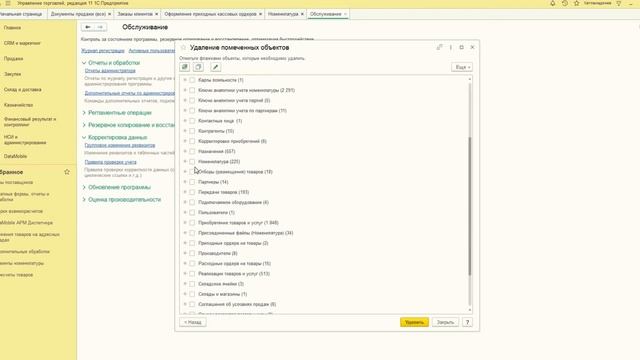Open the CRM и маркетинг section

click(x=22, y=43)
